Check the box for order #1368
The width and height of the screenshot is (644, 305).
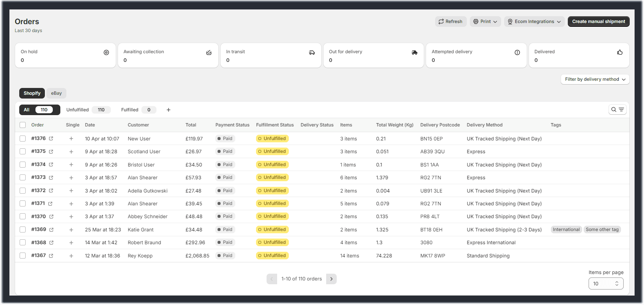(23, 242)
